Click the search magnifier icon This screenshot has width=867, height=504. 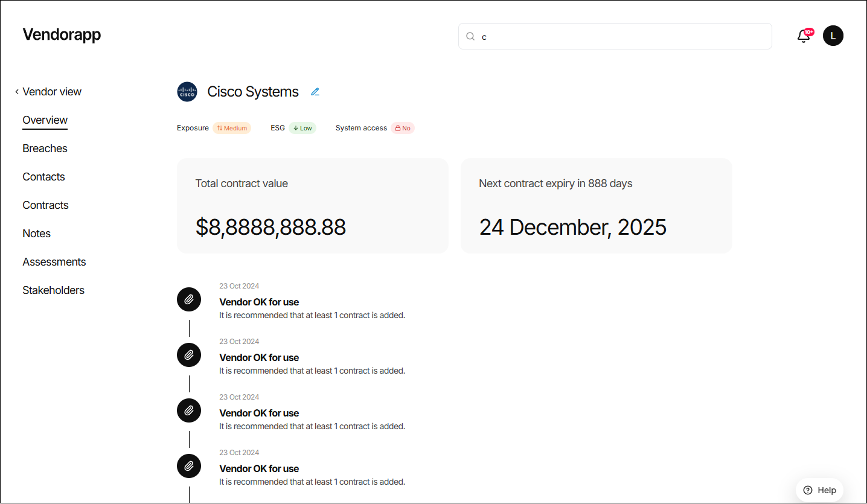pyautogui.click(x=470, y=36)
